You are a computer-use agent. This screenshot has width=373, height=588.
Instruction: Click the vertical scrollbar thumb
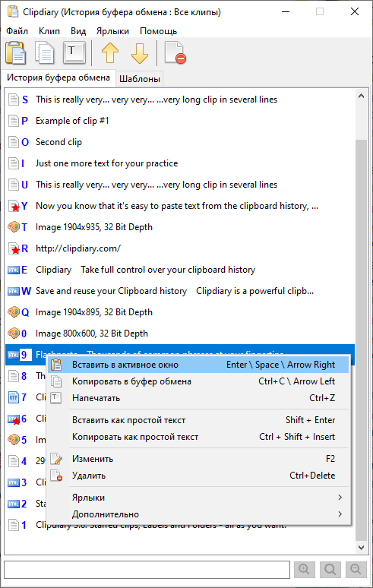click(x=362, y=340)
